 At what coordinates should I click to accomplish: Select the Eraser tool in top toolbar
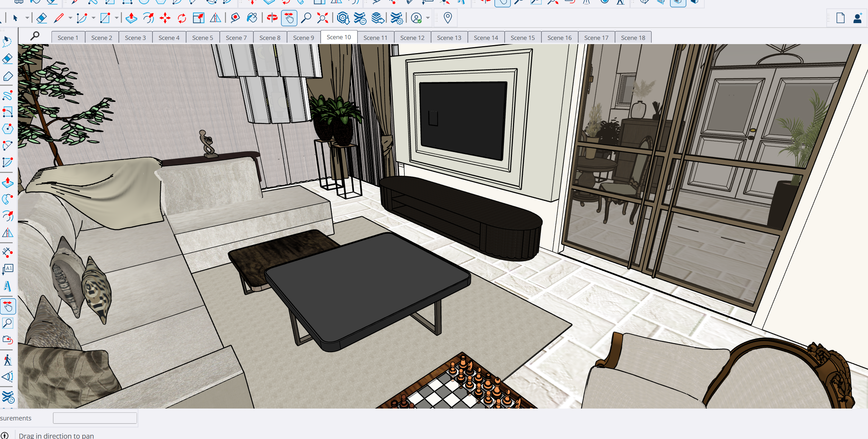[x=42, y=18]
